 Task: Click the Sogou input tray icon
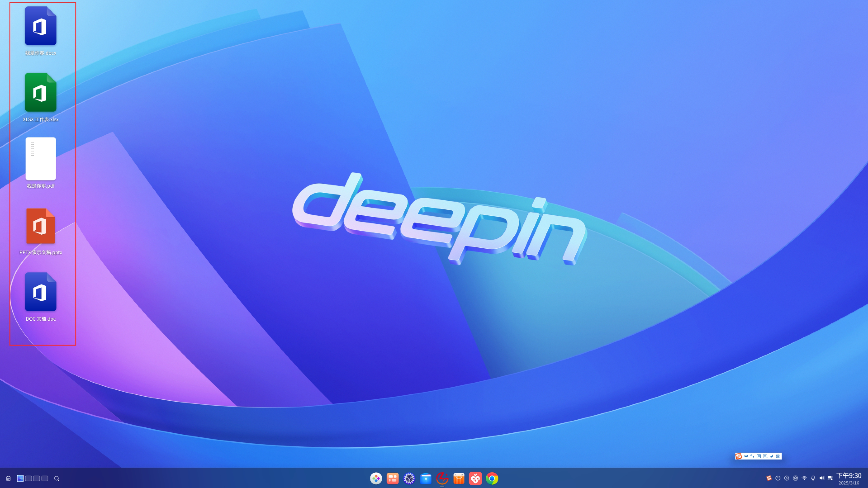pyautogui.click(x=769, y=478)
